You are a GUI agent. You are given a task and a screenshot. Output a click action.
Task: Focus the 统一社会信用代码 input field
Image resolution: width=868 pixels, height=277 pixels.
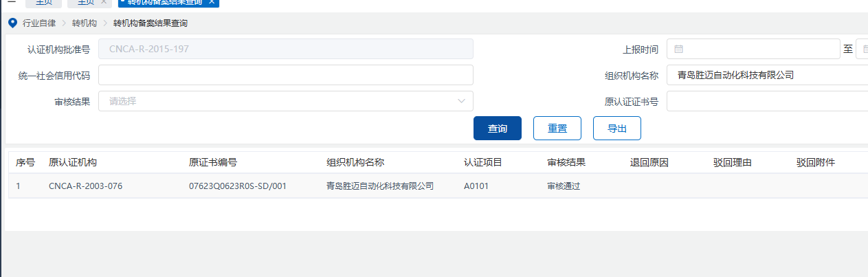[x=286, y=76]
